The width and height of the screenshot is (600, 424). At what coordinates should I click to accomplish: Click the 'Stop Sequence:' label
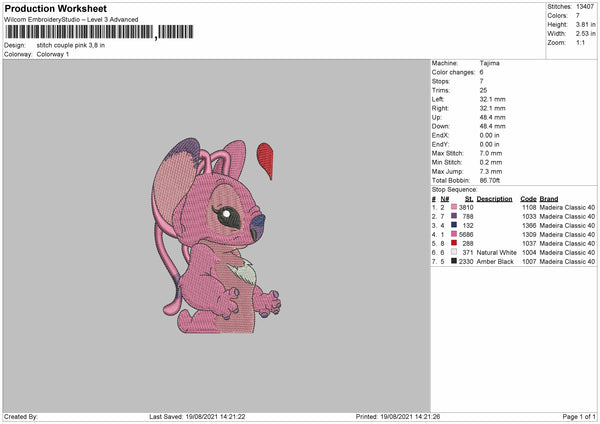pos(455,189)
